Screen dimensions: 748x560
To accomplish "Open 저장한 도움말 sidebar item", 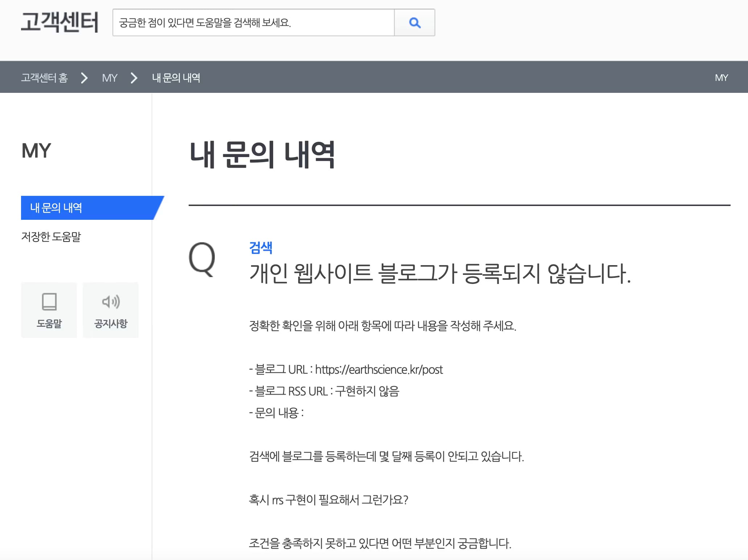I will pyautogui.click(x=51, y=236).
